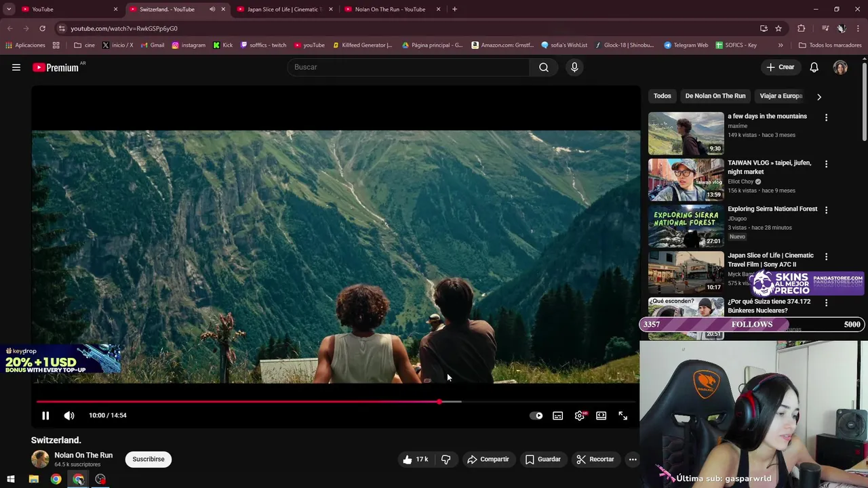Open the YouTube hamburger guide menu
This screenshot has width=868, height=488.
pyautogui.click(x=16, y=67)
